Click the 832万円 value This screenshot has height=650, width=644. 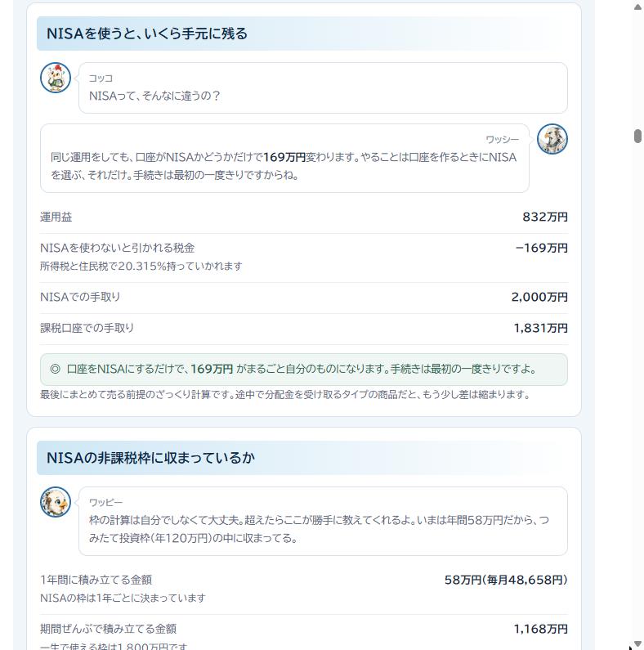click(x=545, y=217)
